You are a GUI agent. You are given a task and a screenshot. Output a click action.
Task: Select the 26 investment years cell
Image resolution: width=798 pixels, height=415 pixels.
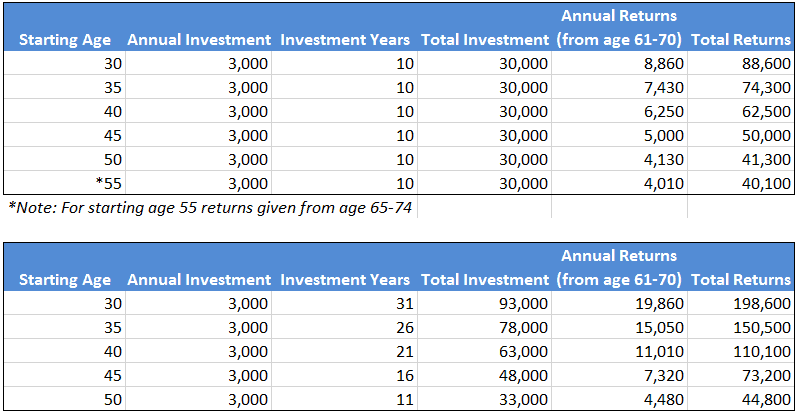click(x=345, y=327)
